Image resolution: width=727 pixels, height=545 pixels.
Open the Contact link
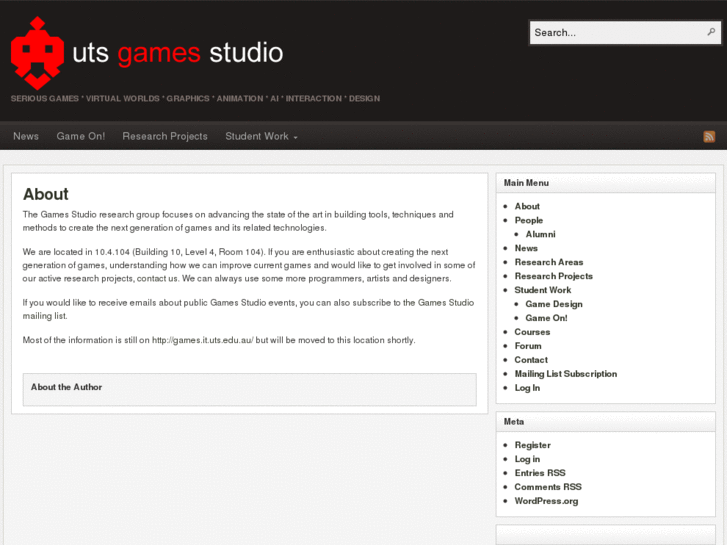pos(531,360)
